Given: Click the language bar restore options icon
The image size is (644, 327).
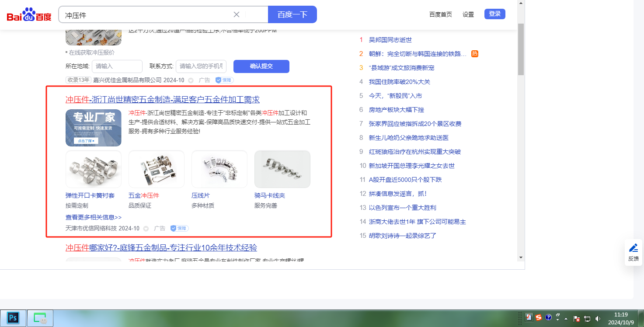Looking at the screenshot, I should [x=558, y=315].
